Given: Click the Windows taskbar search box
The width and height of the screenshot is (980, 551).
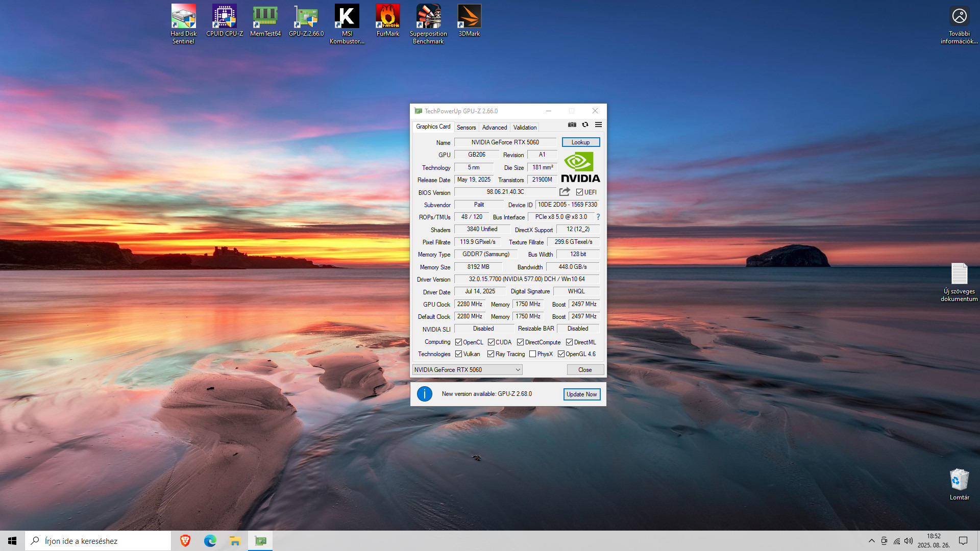Looking at the screenshot, I should click(98, 541).
